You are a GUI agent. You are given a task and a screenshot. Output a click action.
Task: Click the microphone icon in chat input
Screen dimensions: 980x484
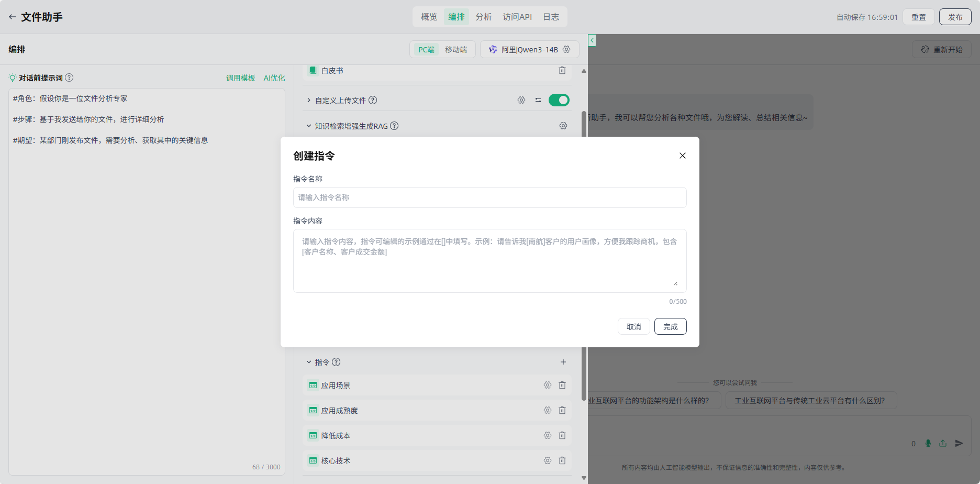(928, 443)
